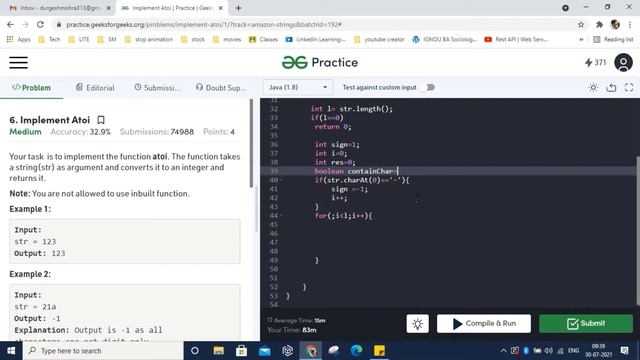The height and width of the screenshot is (360, 640).
Task: Show hidden system tray icons
Action: 503,351
